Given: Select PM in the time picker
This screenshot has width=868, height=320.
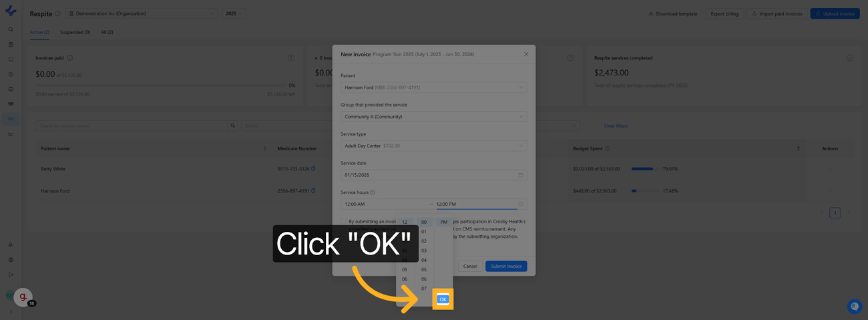Looking at the screenshot, I should click(x=444, y=222).
